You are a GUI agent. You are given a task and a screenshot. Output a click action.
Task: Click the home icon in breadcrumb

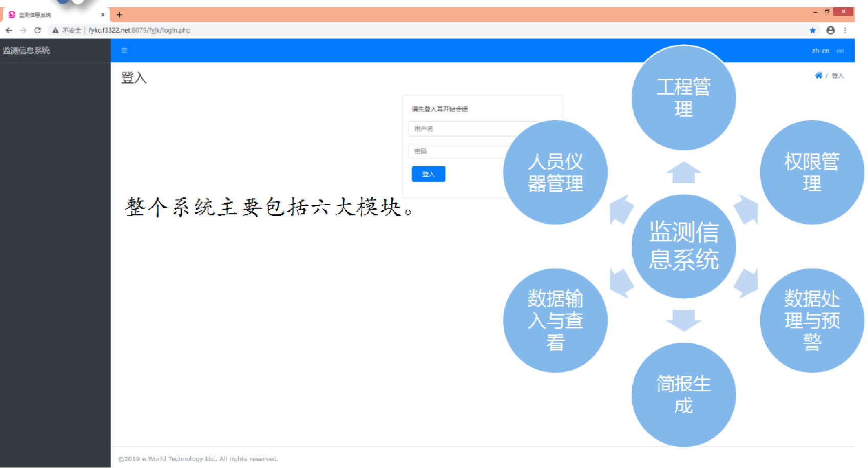(x=818, y=76)
